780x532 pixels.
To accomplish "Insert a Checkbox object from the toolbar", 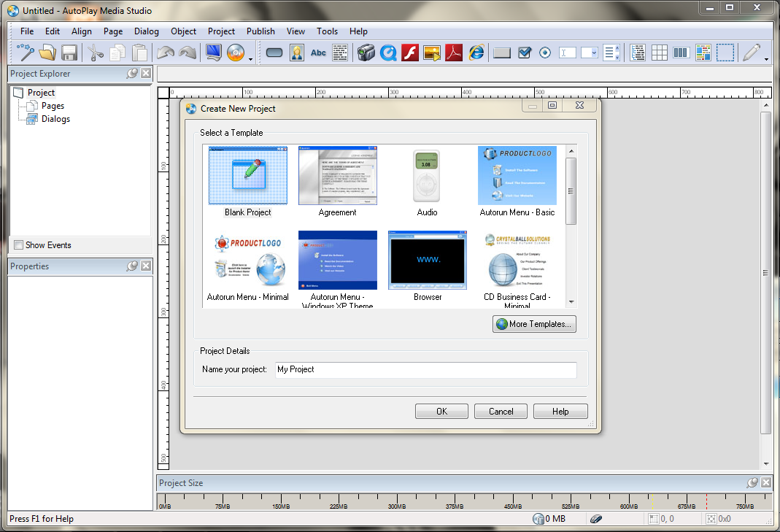I will 524,52.
